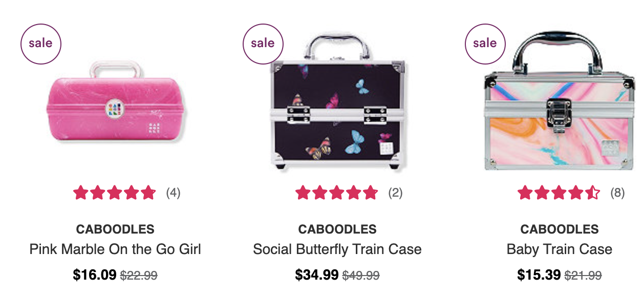Open the pastel marble Baby Train Case image

[x=559, y=101]
